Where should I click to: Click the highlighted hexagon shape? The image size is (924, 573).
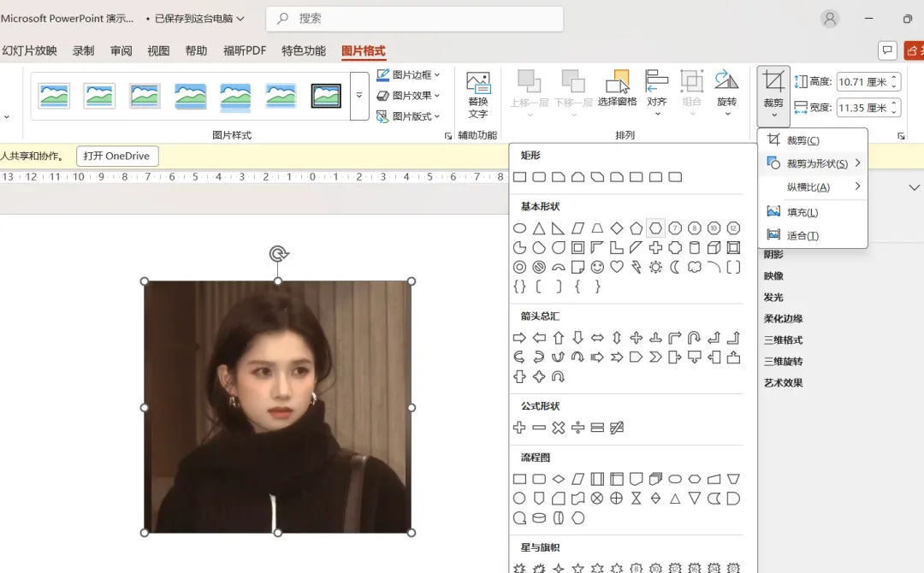(x=655, y=228)
